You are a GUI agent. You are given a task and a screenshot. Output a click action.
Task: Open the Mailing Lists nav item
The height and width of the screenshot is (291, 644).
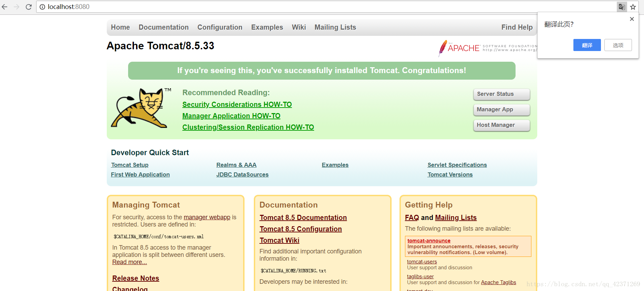pyautogui.click(x=335, y=27)
